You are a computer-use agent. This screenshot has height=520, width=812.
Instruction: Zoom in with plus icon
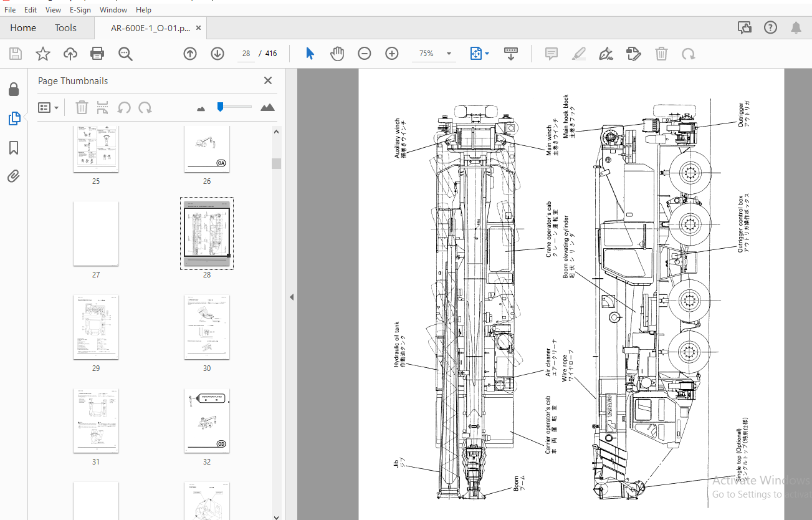point(391,54)
